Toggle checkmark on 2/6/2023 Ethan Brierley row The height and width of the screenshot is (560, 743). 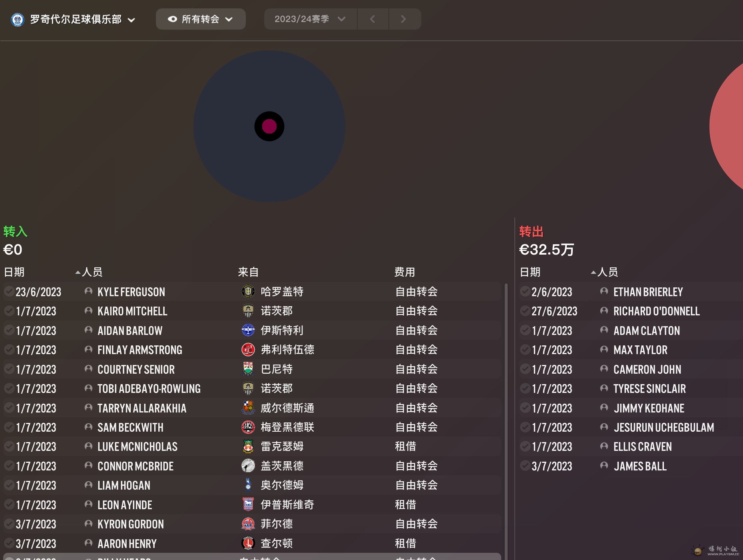click(x=525, y=291)
